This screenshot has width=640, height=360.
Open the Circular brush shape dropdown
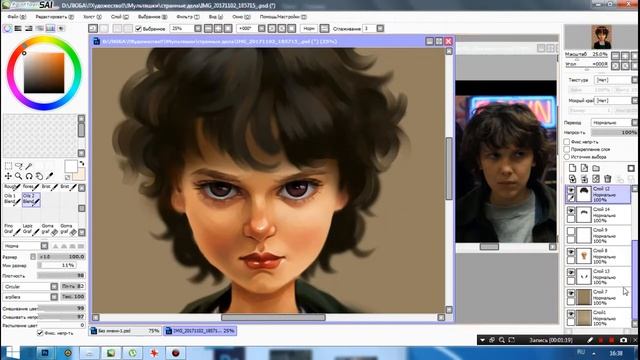pos(31,287)
